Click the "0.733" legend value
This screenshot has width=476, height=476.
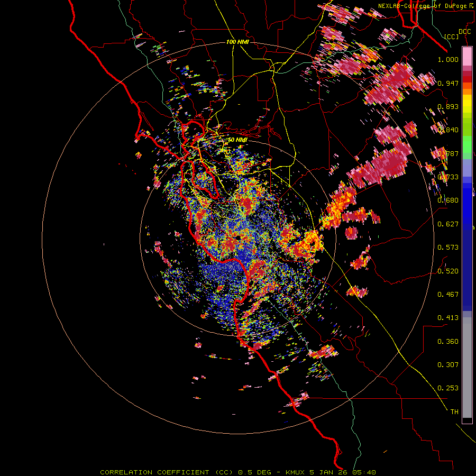(448, 177)
